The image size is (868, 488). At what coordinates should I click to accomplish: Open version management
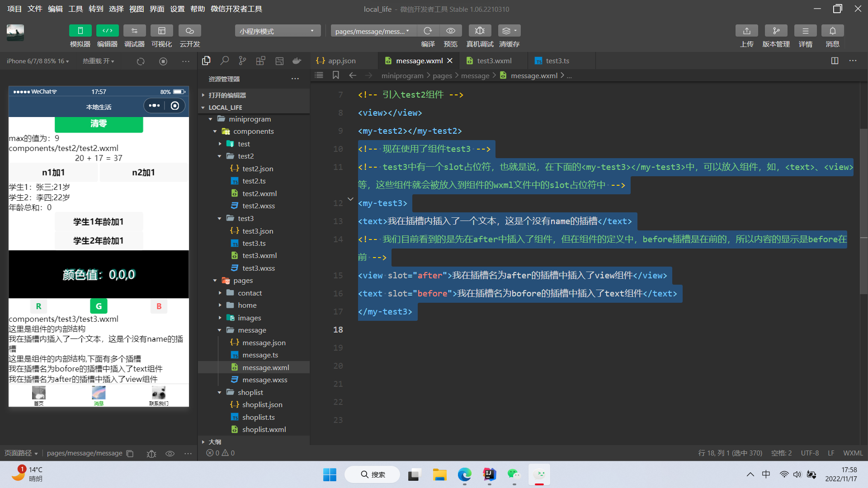click(x=776, y=31)
